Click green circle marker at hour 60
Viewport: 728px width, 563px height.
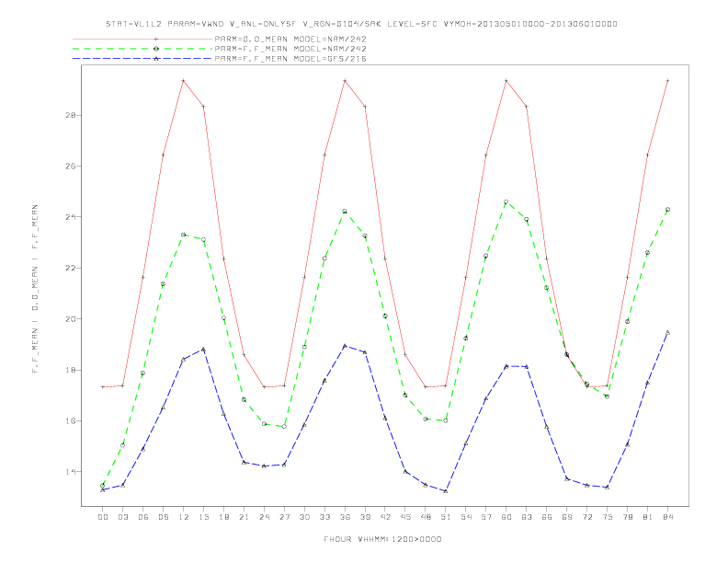pyautogui.click(x=506, y=202)
